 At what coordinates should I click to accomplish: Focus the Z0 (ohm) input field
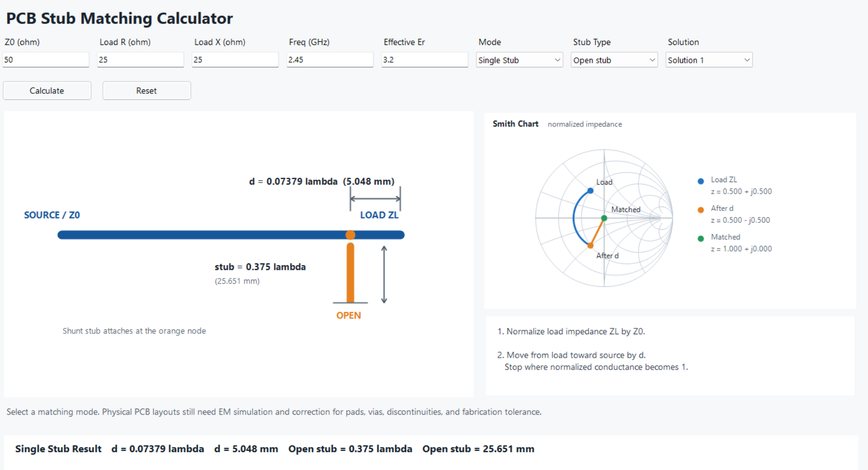pos(46,60)
